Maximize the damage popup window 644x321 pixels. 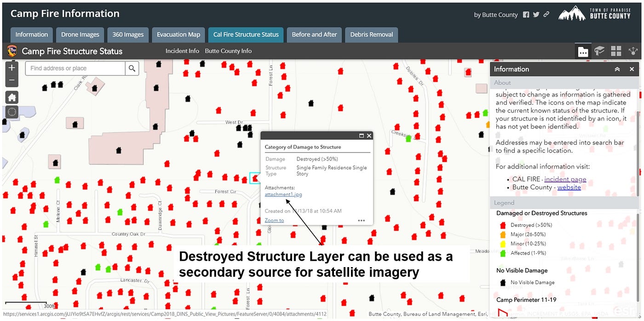point(362,136)
